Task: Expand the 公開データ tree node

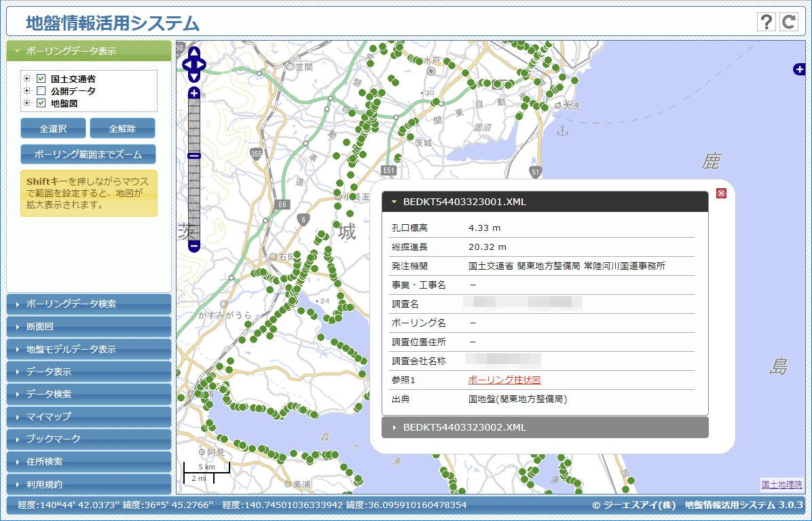Action: 26,90
